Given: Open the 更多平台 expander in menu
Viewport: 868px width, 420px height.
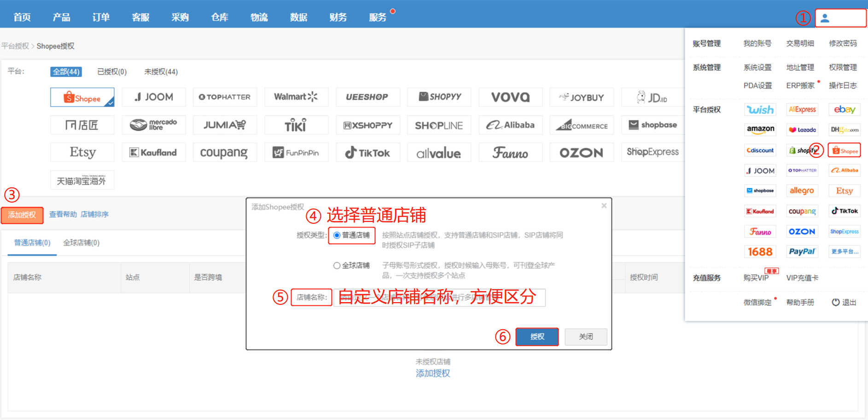Looking at the screenshot, I should click(x=844, y=251).
